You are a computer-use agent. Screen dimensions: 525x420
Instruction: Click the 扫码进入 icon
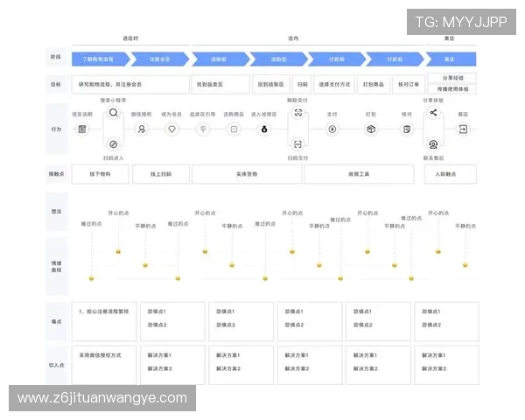[114, 144]
